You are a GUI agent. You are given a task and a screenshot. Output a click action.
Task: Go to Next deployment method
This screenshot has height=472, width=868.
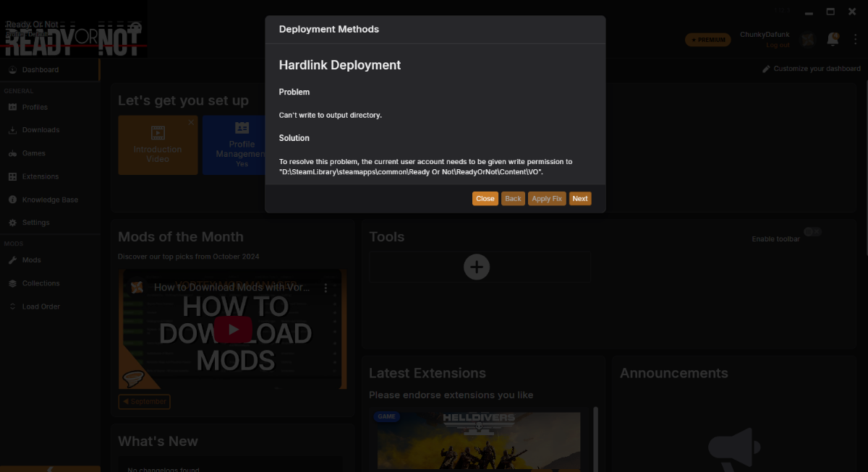tap(580, 199)
